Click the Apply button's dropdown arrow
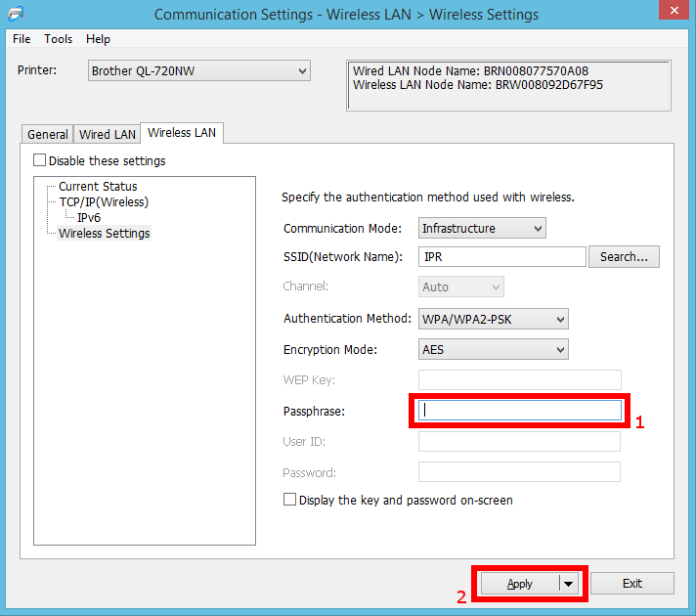The width and height of the screenshot is (696, 616). [x=569, y=584]
